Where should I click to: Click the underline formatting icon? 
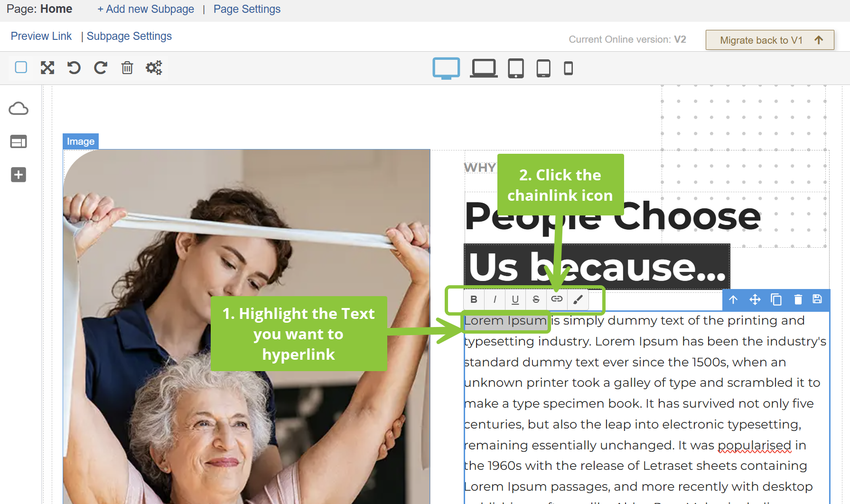[515, 299]
